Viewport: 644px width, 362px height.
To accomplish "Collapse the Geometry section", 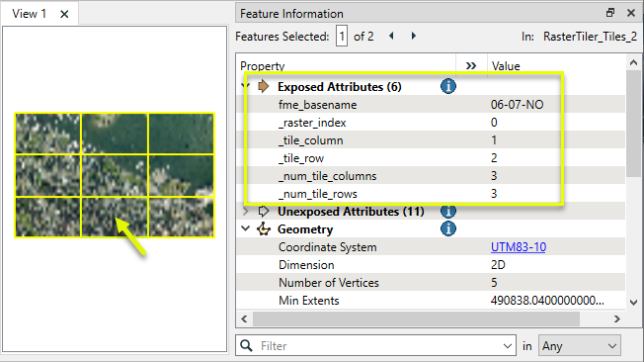I will click(246, 228).
